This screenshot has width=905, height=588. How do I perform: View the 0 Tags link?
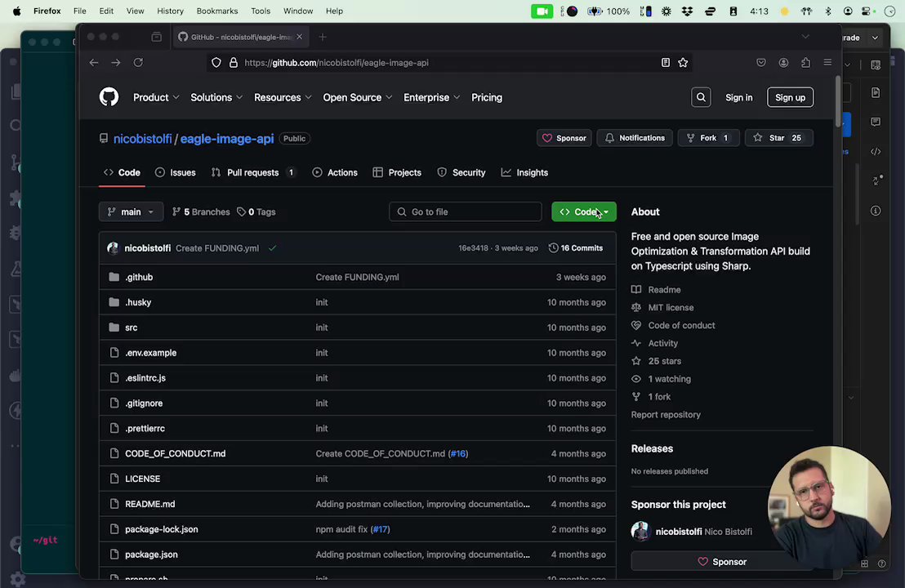256,212
